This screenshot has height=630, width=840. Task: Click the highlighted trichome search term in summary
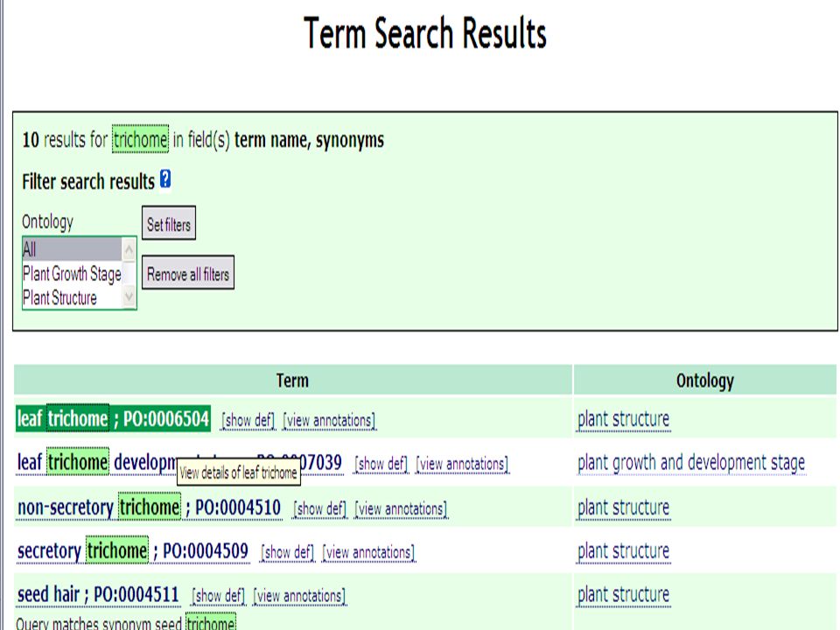pyautogui.click(x=140, y=139)
